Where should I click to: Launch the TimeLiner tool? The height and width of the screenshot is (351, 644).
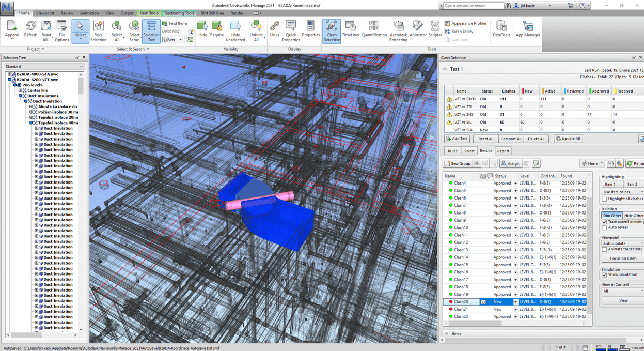(350, 30)
